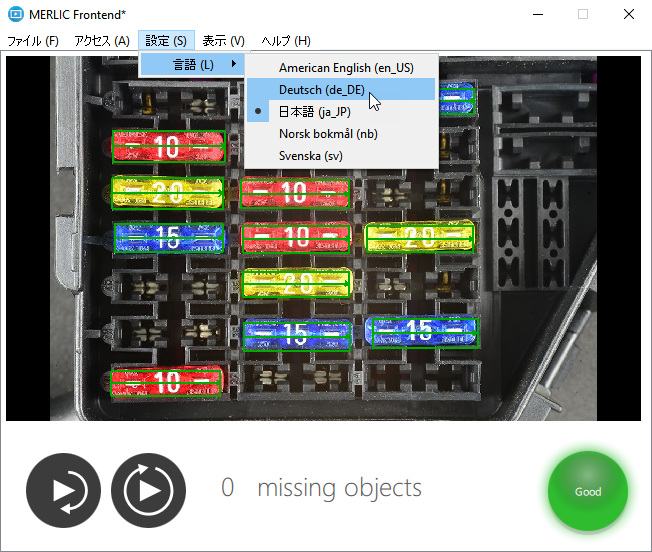Click the 設定 (S) menu
The image size is (652, 552).
[x=166, y=41]
